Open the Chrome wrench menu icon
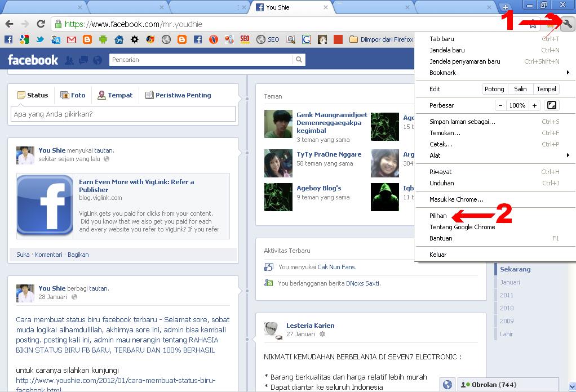Viewport: 576px width, 392px height. [x=568, y=24]
